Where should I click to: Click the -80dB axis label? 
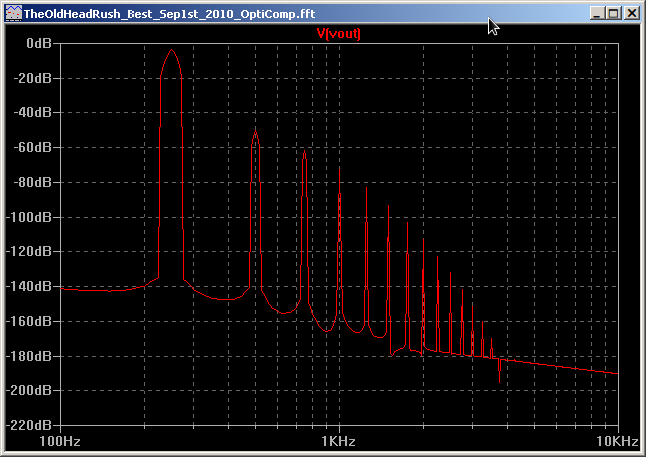[x=33, y=182]
